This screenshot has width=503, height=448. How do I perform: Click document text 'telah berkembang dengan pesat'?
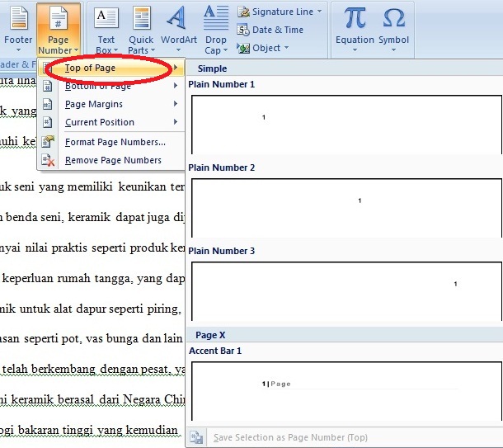click(x=86, y=370)
